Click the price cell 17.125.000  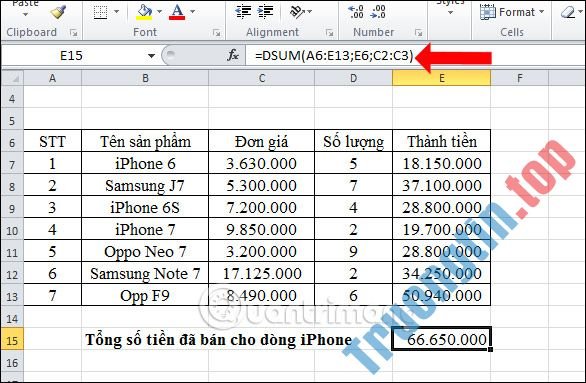point(262,274)
